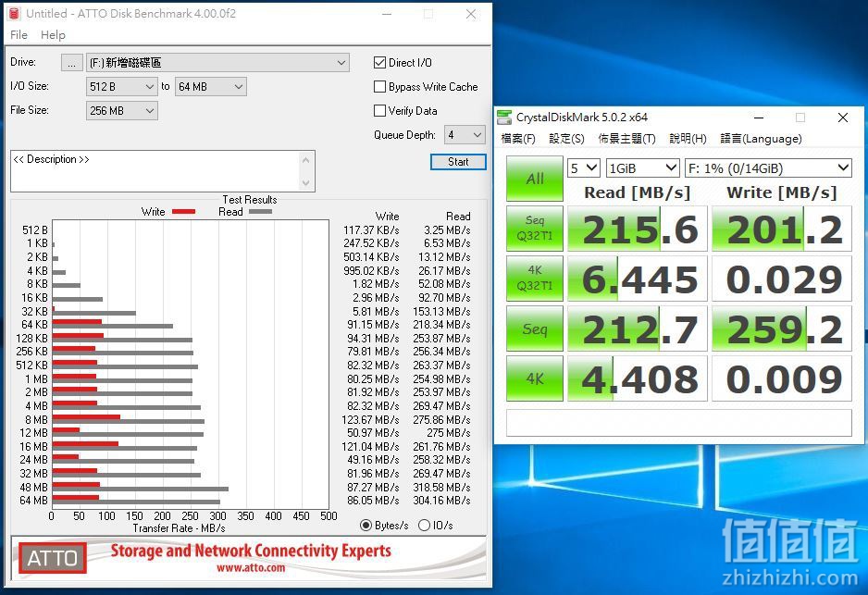868x595 pixels.
Task: Open the 佈景主題(T) menu in CrystalDiskMark
Action: (x=626, y=139)
